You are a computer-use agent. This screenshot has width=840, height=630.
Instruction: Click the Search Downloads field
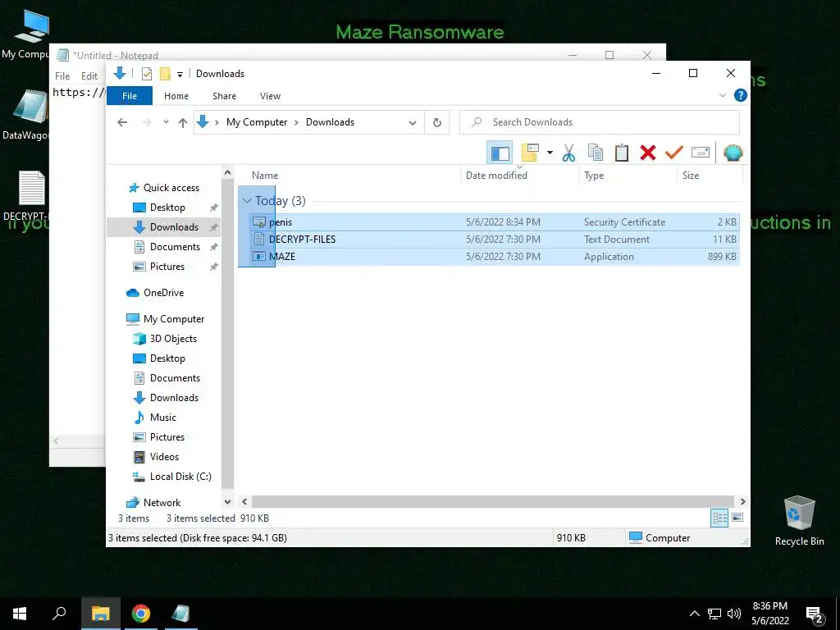(600, 122)
